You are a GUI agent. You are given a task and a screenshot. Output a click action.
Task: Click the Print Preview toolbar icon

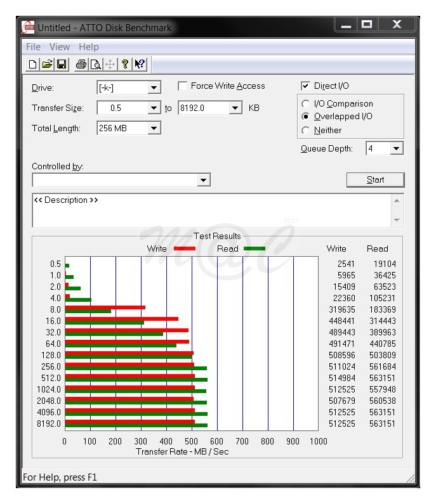click(x=96, y=64)
